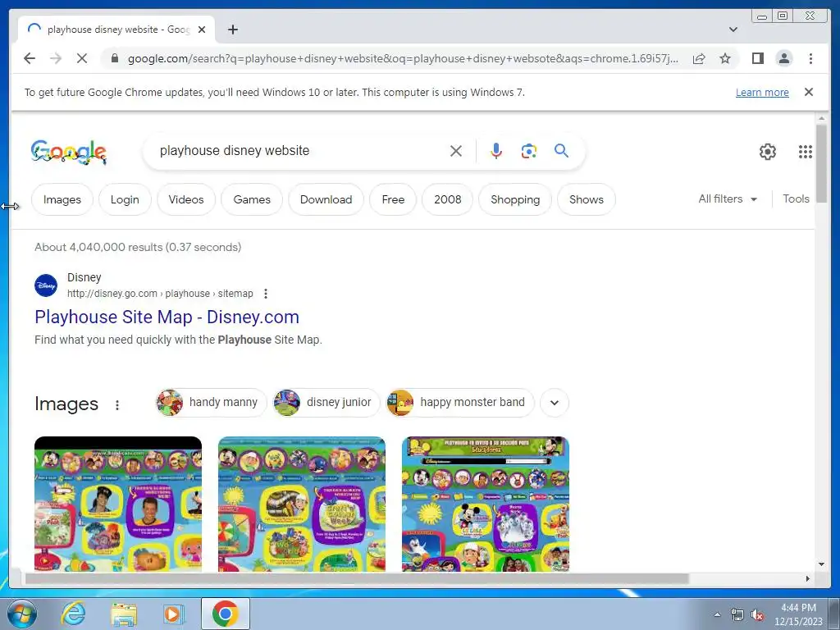Switch to Videos results
This screenshot has height=630, width=840.
[x=186, y=199]
